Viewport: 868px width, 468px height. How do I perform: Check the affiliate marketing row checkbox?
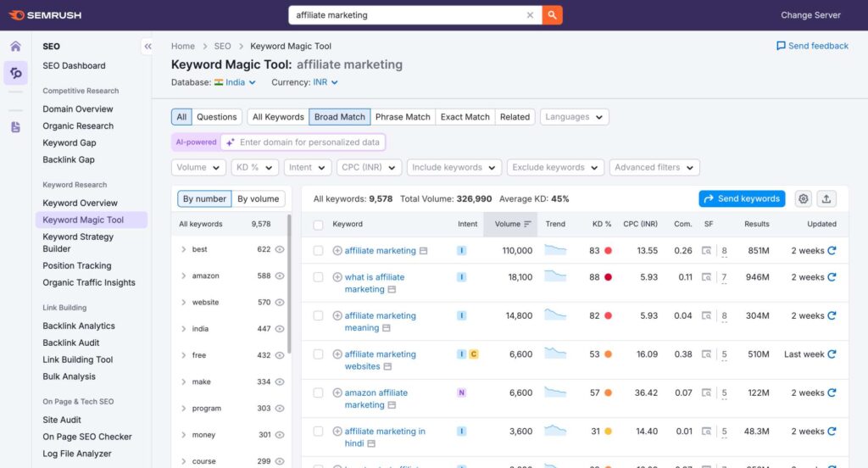click(x=318, y=250)
